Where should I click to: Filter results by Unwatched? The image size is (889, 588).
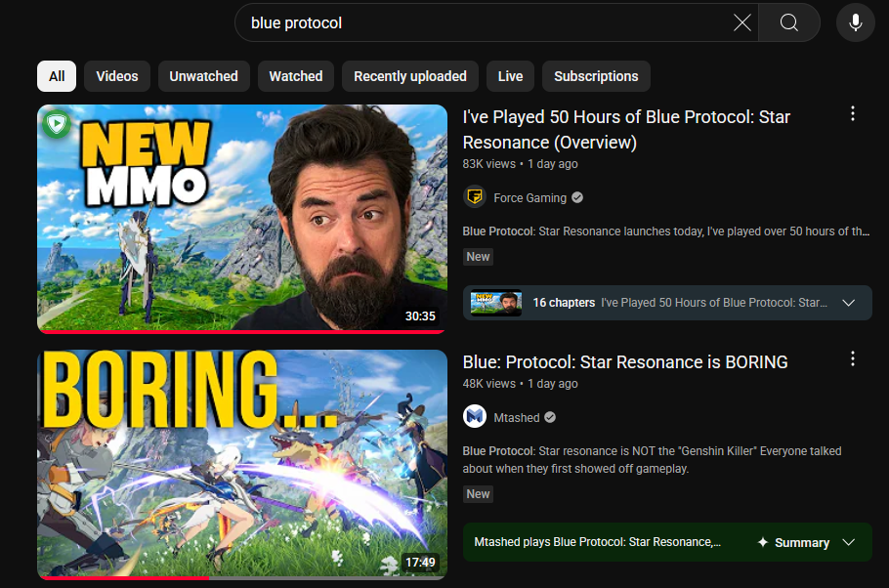point(203,76)
